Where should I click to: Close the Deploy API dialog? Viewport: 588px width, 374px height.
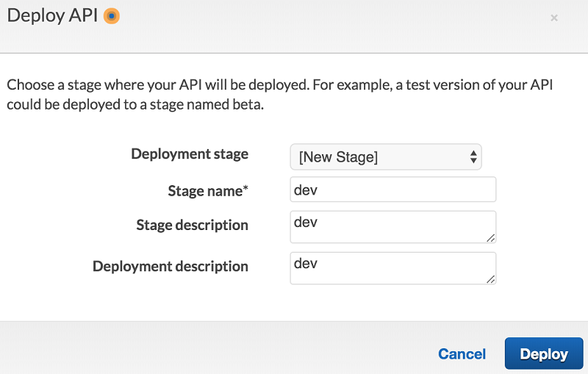pos(554,18)
